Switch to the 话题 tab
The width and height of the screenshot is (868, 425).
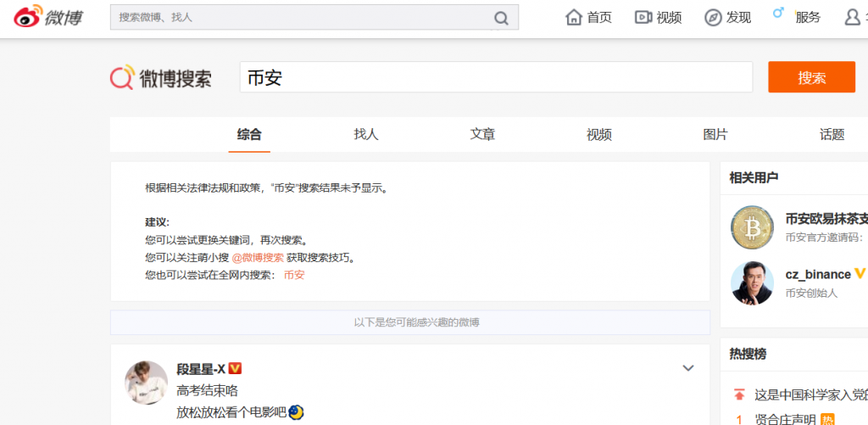[x=832, y=134]
